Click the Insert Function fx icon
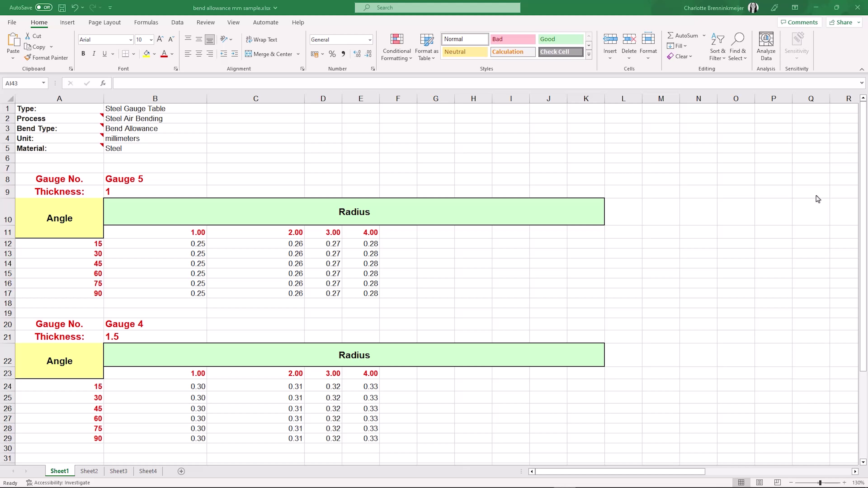The width and height of the screenshot is (868, 488). 103,83
